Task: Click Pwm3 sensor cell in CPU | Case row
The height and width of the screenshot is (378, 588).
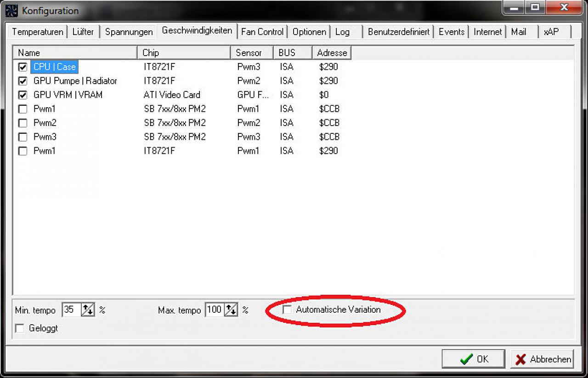Action: point(249,67)
